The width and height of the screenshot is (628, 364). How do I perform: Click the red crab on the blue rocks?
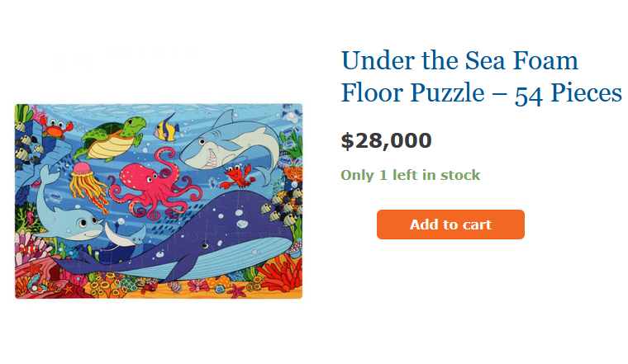55,129
